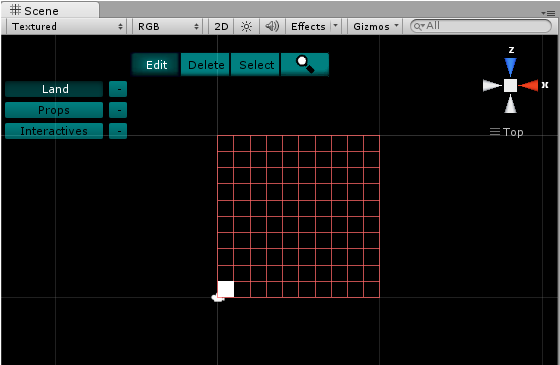Screen dimensions: 560x365
Task: Choose the Select mode button
Action: [x=256, y=65]
